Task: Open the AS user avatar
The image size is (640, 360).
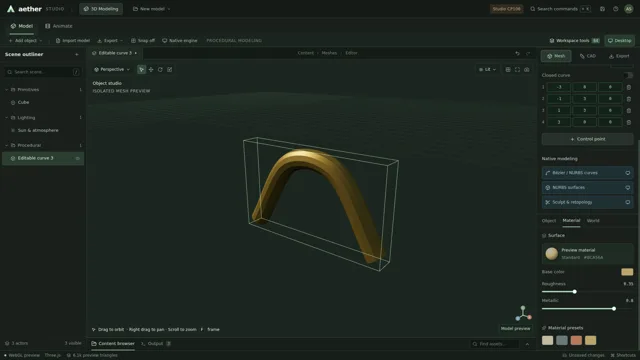Action: [x=629, y=9]
